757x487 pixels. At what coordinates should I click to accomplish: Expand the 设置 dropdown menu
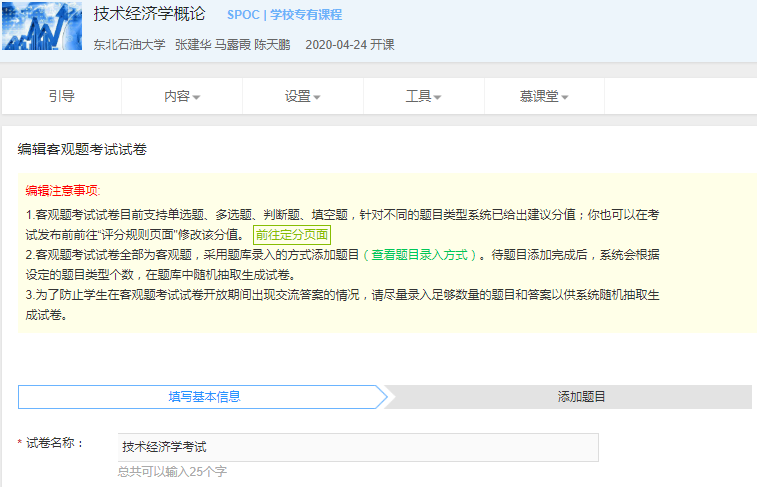(x=302, y=96)
